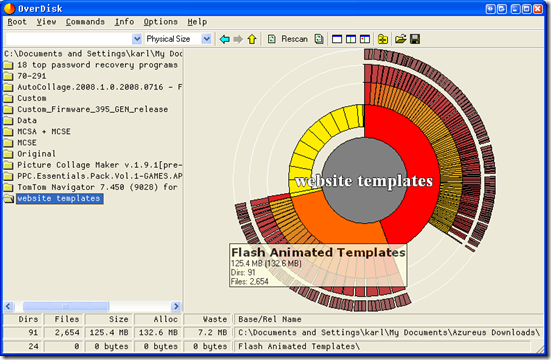This screenshot has width=551, height=360.
Task: Click the Rescan icon
Action: tap(272, 39)
